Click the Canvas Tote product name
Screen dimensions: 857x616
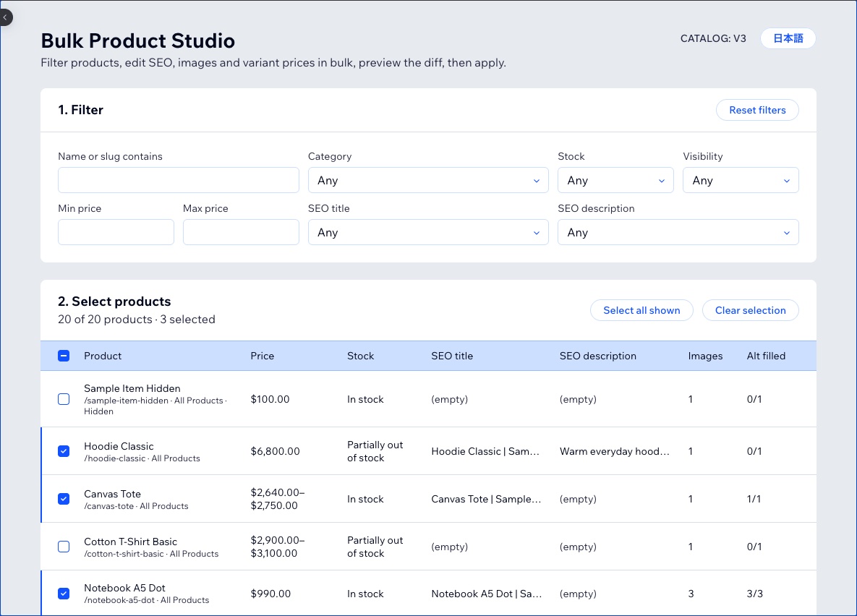pyautogui.click(x=112, y=494)
